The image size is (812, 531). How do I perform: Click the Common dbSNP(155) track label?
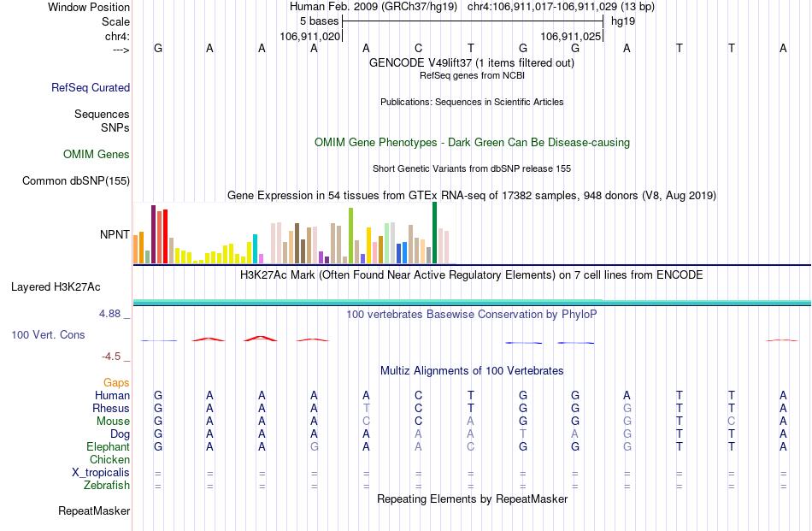[x=75, y=180]
